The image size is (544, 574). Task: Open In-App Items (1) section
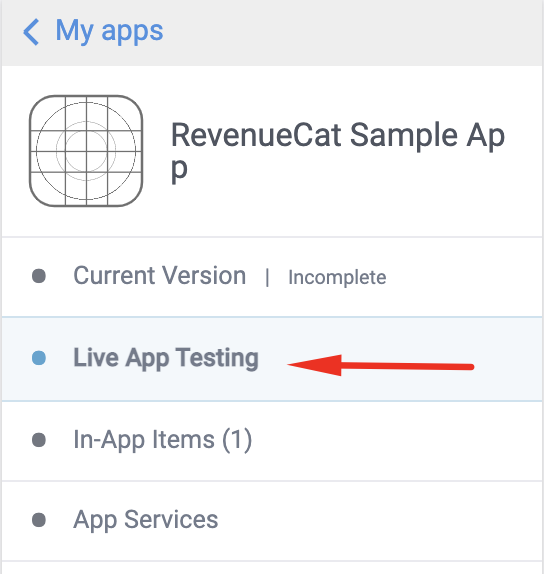(x=163, y=440)
